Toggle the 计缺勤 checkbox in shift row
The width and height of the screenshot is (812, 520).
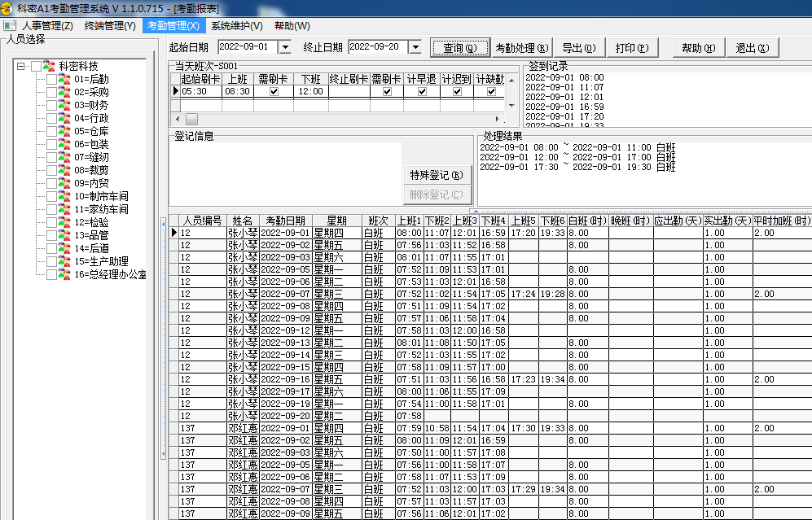(x=491, y=92)
